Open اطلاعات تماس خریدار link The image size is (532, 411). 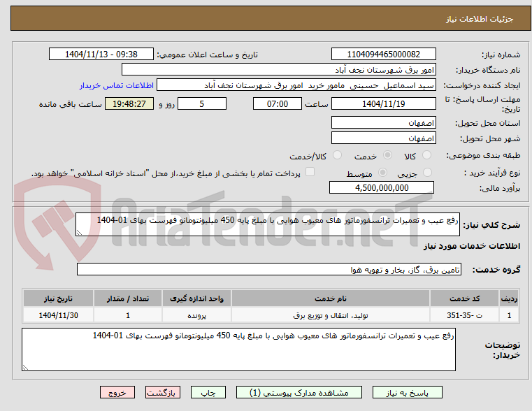[116, 85]
